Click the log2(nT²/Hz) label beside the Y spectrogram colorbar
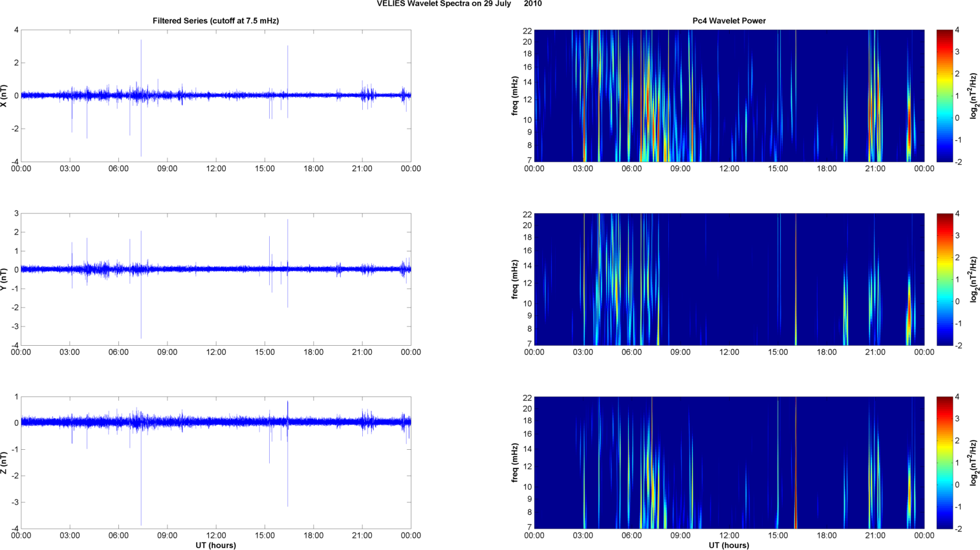The image size is (980, 550). click(x=974, y=279)
